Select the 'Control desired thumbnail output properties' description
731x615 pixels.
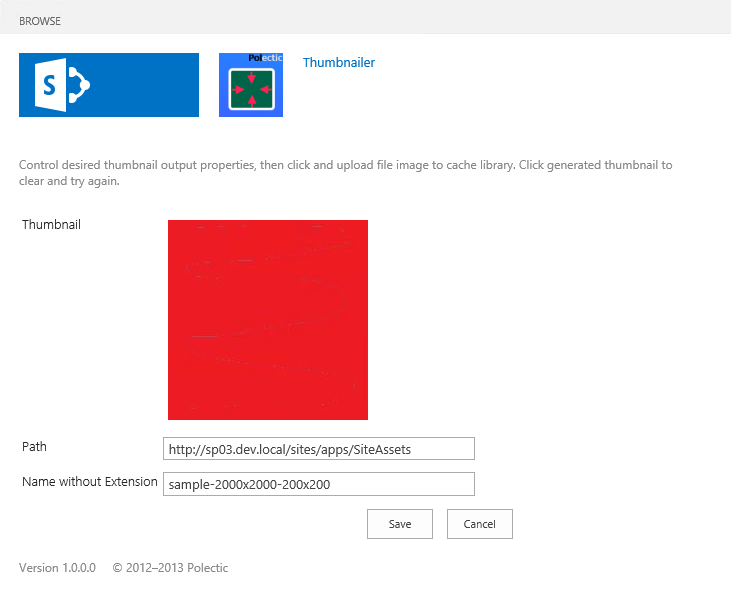point(345,173)
